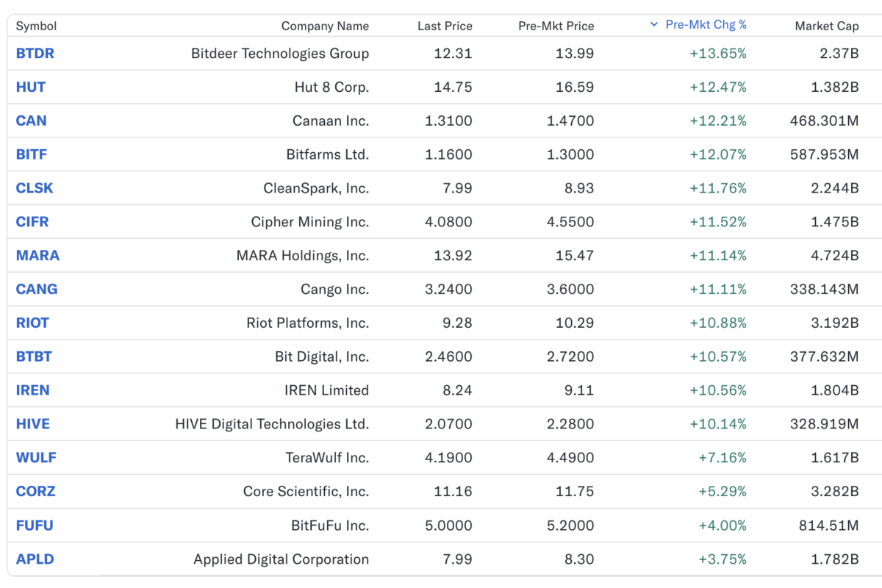
Task: Sort by the Symbol column header
Action: pos(36,26)
